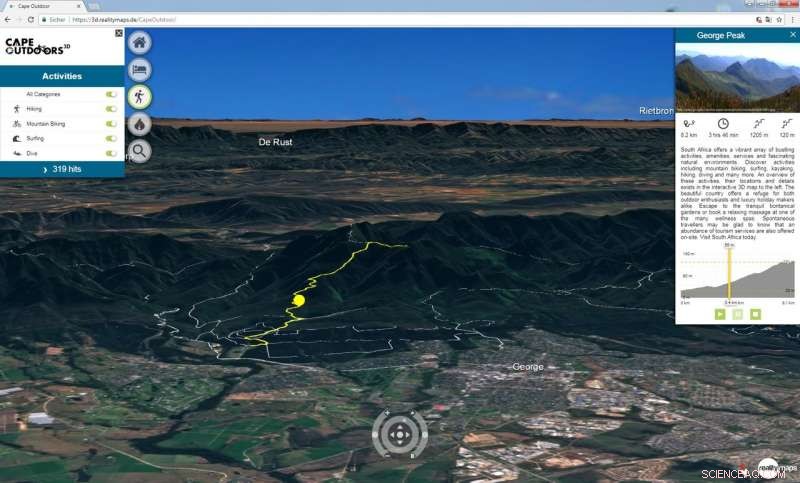Image resolution: width=800 pixels, height=483 pixels.
Task: Click the yellow route marker on trail
Action: [x=297, y=300]
